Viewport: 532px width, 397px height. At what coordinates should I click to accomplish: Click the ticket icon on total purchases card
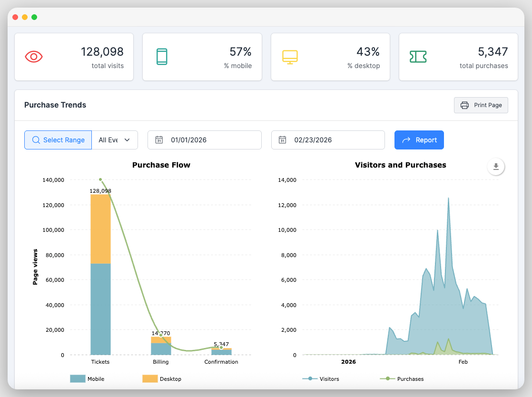[x=418, y=56]
